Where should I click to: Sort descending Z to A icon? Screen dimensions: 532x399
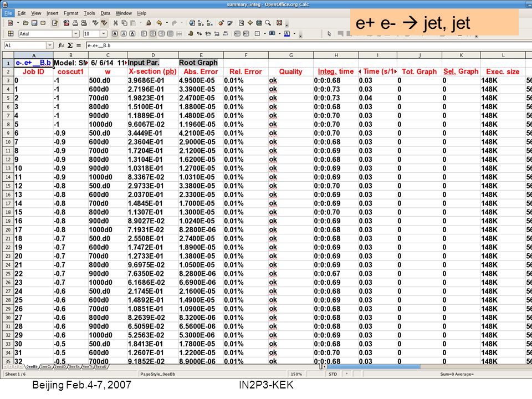(x=209, y=23)
